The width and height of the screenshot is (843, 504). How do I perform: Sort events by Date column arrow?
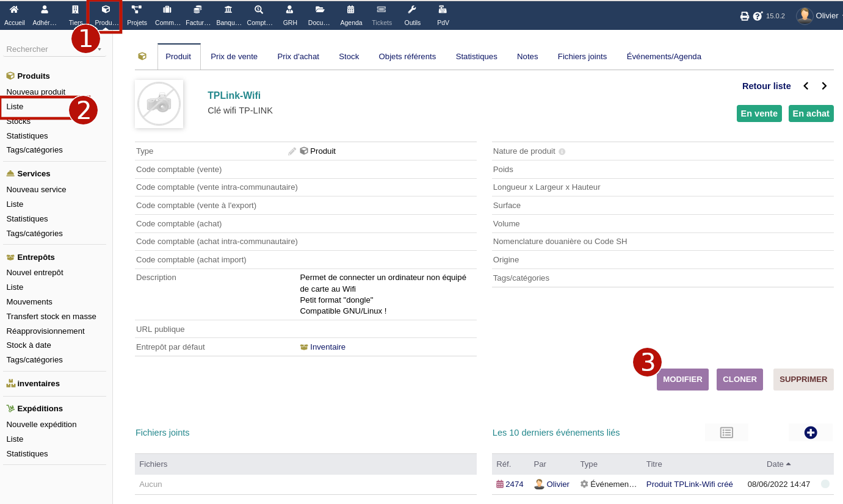[x=788, y=464]
